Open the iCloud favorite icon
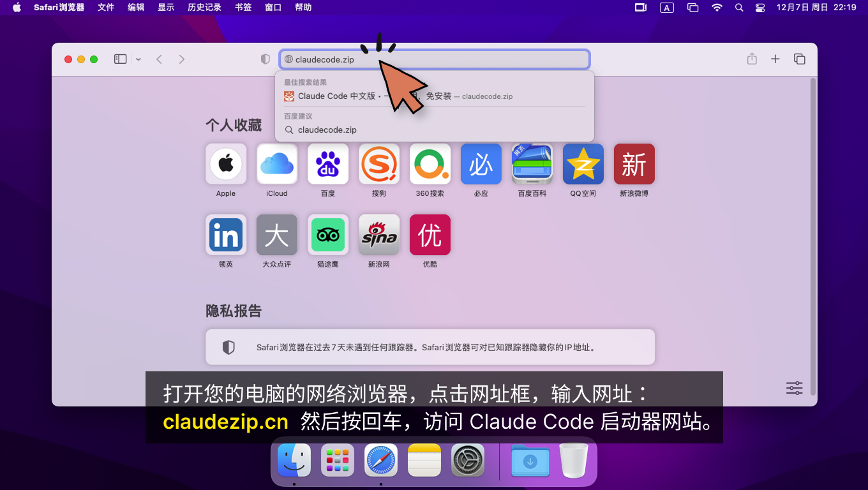The image size is (868, 490). 277,165
